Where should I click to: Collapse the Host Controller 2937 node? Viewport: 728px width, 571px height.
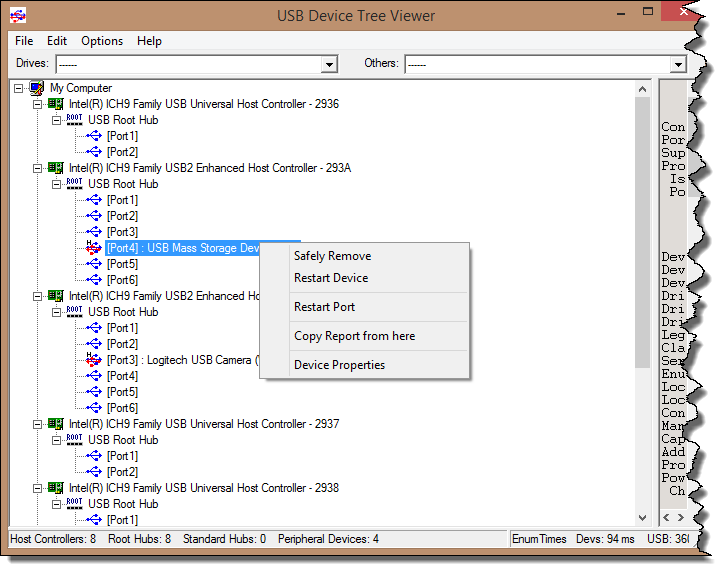point(37,424)
